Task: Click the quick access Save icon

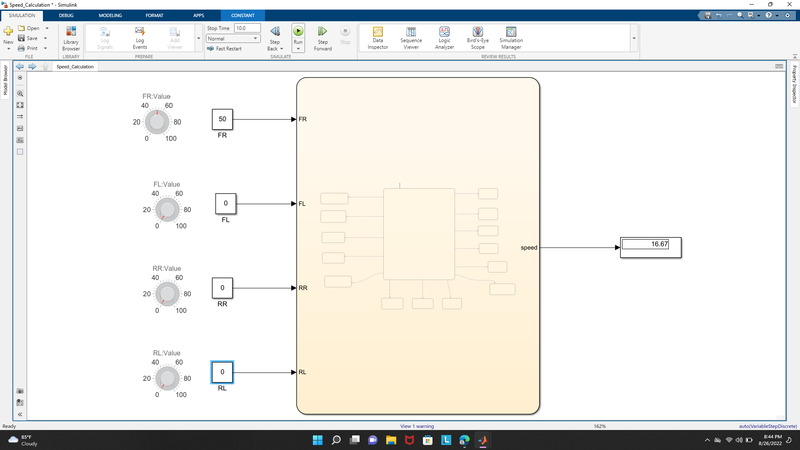Action: 708,15
